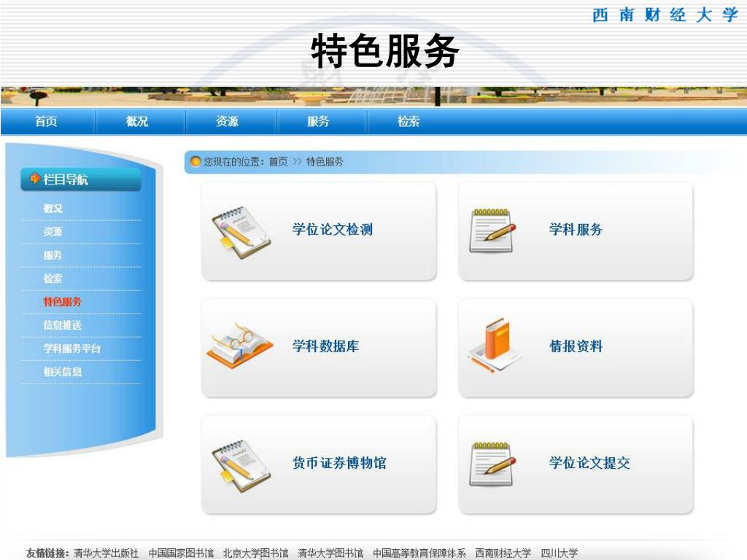Open the 货币证券博物馆 link
The height and width of the screenshot is (560, 747).
339,463
